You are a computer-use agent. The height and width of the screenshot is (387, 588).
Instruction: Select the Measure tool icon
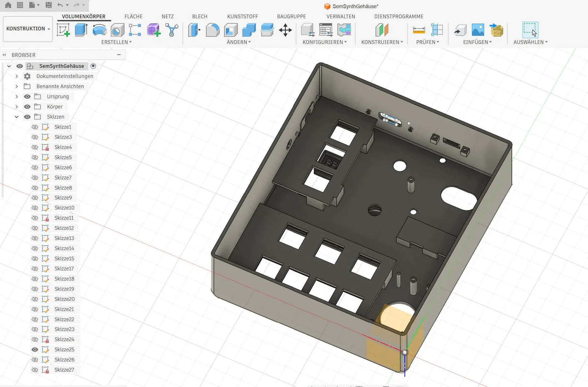[x=419, y=30]
